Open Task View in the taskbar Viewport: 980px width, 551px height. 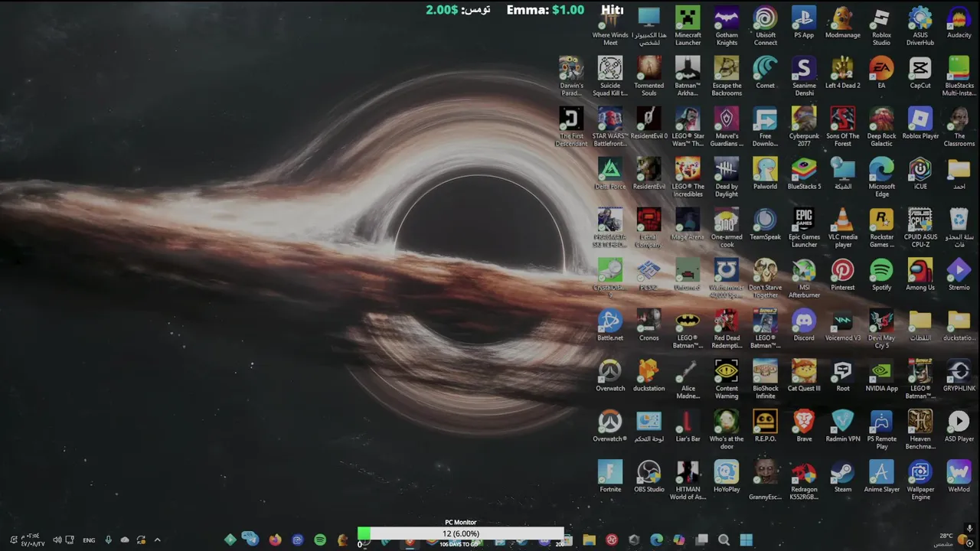(701, 540)
